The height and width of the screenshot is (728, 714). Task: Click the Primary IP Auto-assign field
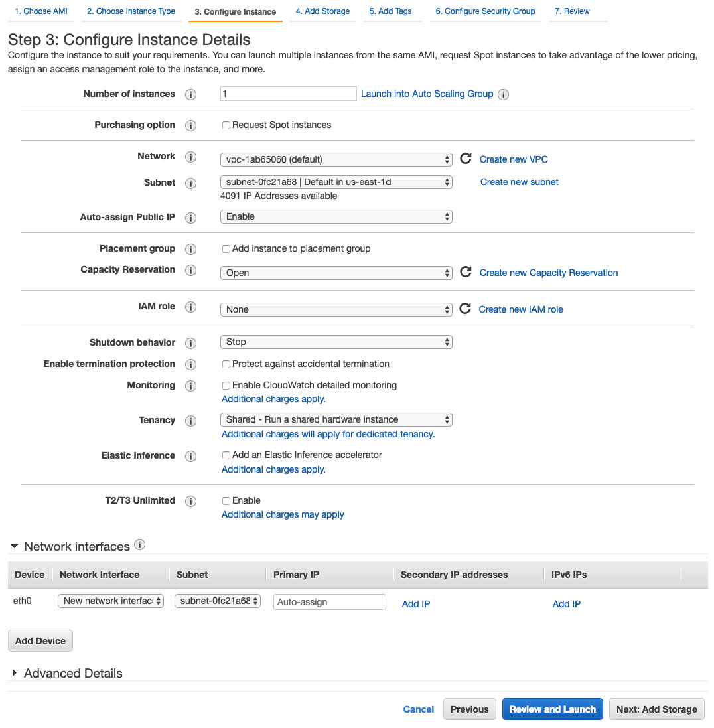tap(329, 601)
